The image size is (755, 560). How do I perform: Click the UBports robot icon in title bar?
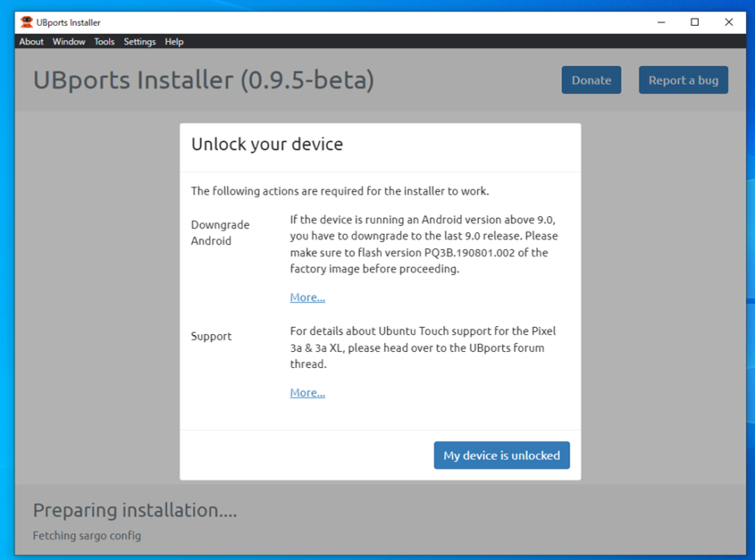(27, 22)
